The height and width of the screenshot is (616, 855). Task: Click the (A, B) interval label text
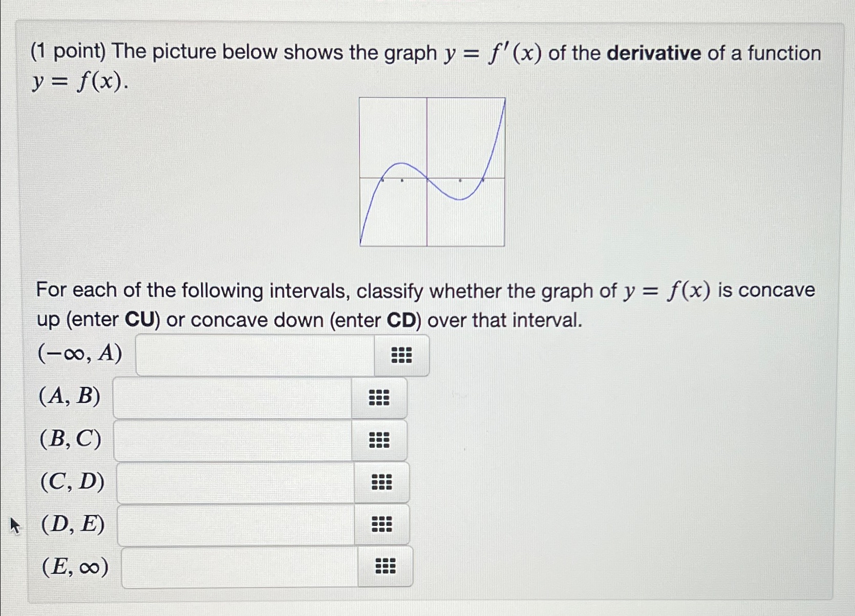pos(70,398)
